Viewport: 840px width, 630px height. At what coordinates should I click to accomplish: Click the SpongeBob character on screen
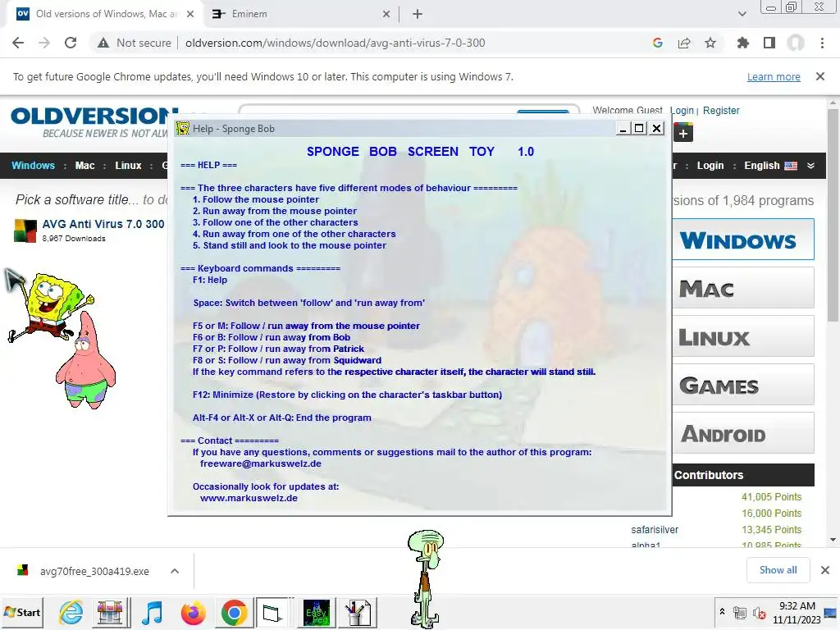tap(51, 307)
